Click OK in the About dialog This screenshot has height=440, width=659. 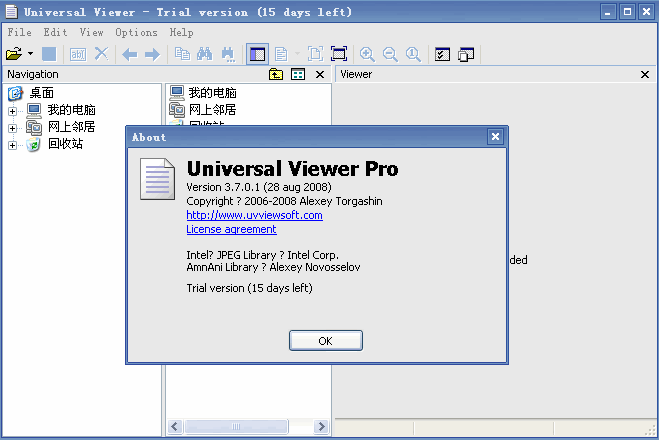326,340
